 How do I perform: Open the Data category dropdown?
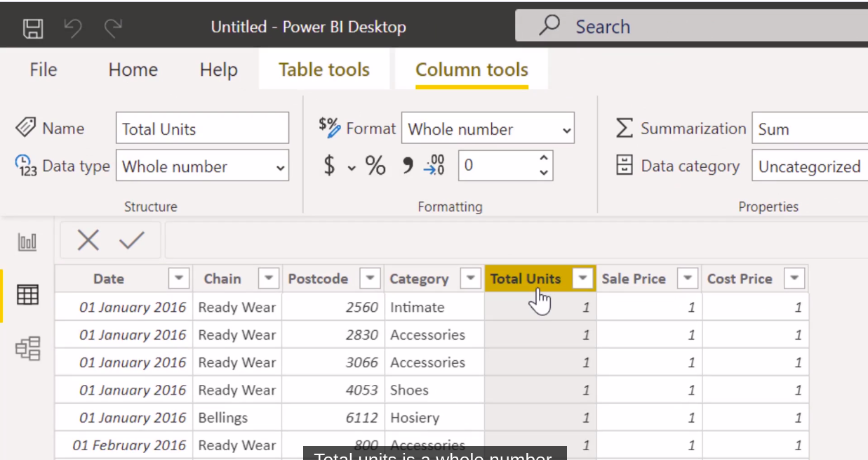point(810,166)
